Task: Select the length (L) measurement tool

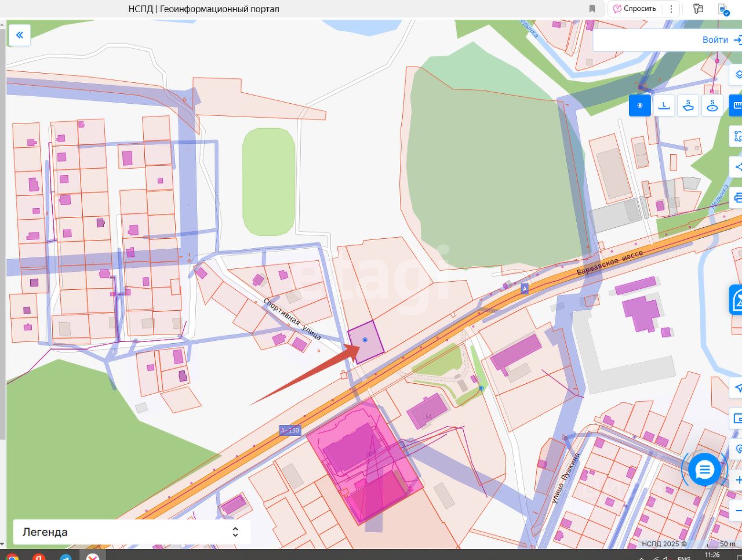Action: tap(664, 106)
